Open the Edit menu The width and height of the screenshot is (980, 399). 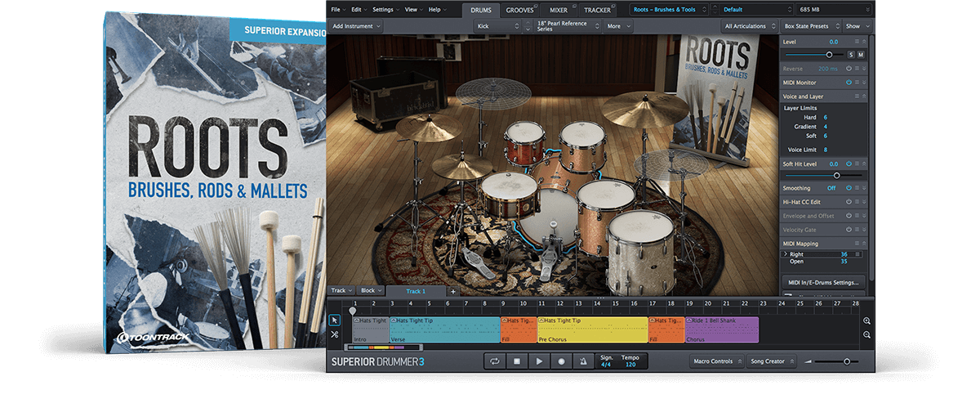(358, 10)
